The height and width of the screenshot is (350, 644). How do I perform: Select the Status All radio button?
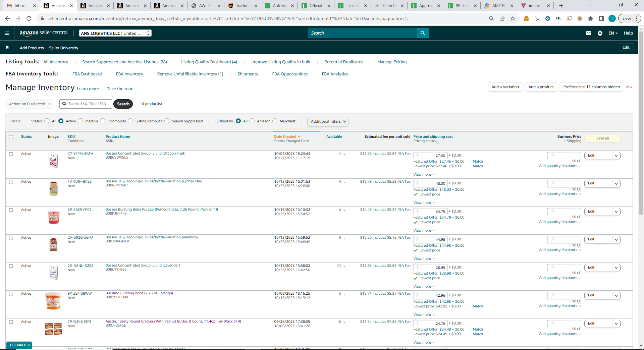pyautogui.click(x=47, y=121)
